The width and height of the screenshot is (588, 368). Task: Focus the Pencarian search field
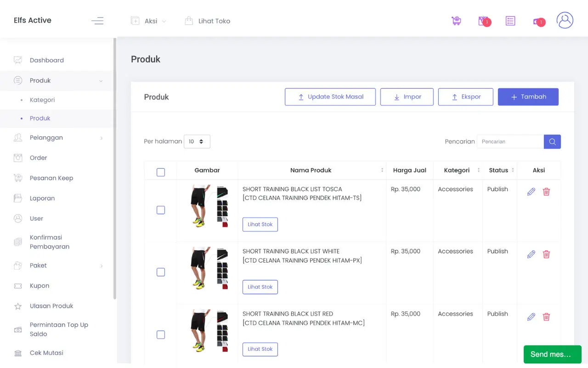click(510, 142)
